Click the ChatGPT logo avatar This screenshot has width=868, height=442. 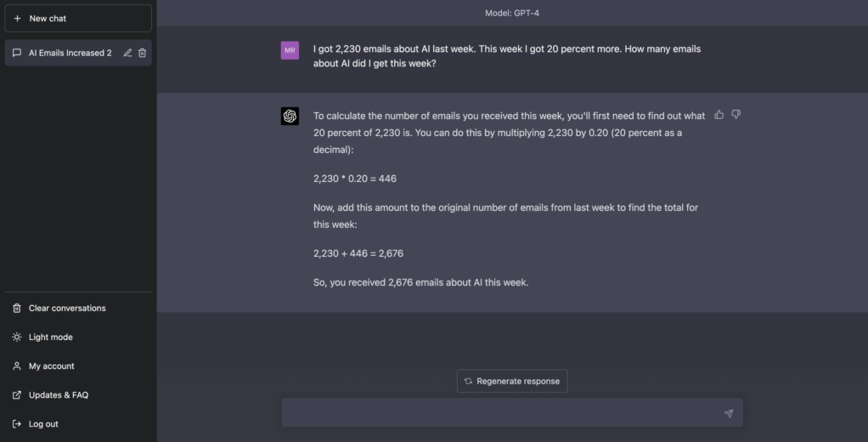(x=290, y=116)
